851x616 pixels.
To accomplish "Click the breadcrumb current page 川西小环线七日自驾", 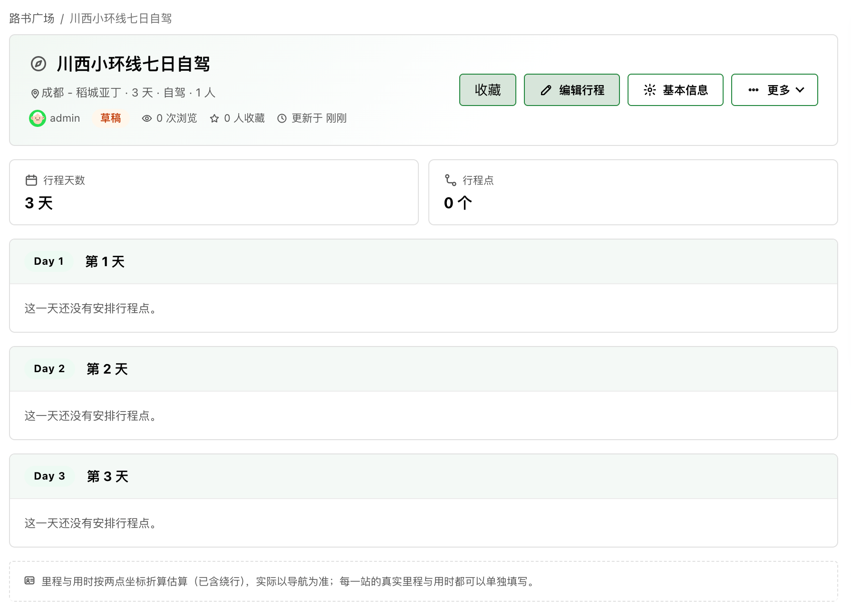I will (x=121, y=19).
